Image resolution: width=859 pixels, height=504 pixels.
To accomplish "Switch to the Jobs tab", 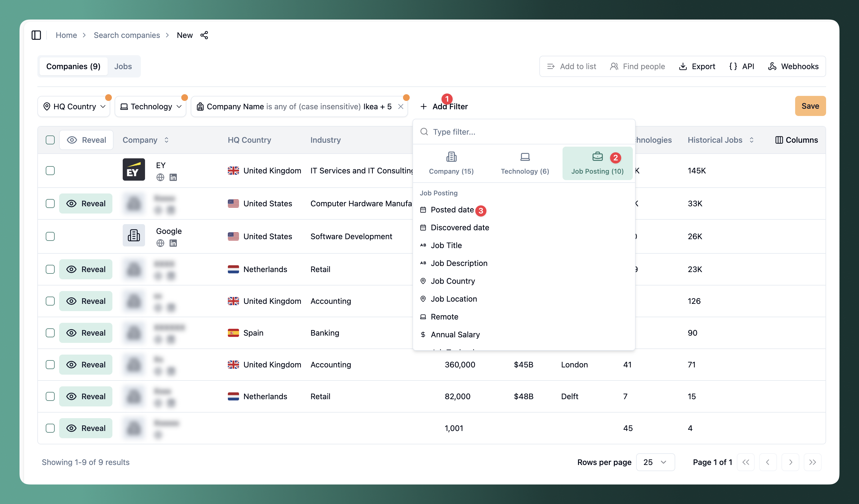I will (x=123, y=66).
